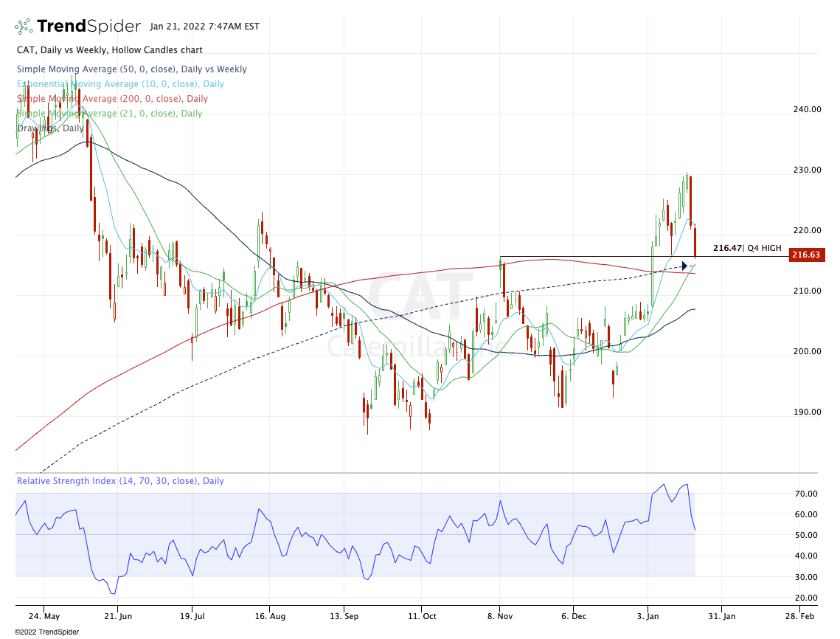Click the '6. Dec' date axis label
Screen dimensions: 840x639
574,616
